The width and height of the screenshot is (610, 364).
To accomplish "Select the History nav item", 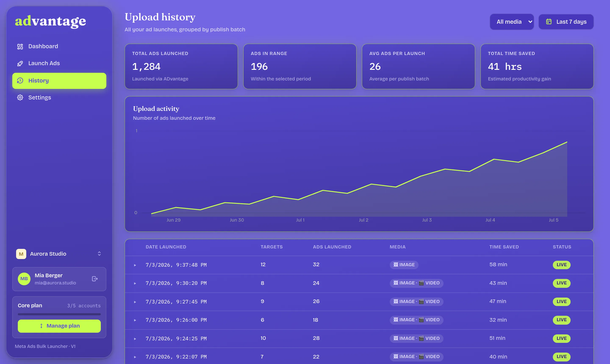I will click(x=59, y=81).
